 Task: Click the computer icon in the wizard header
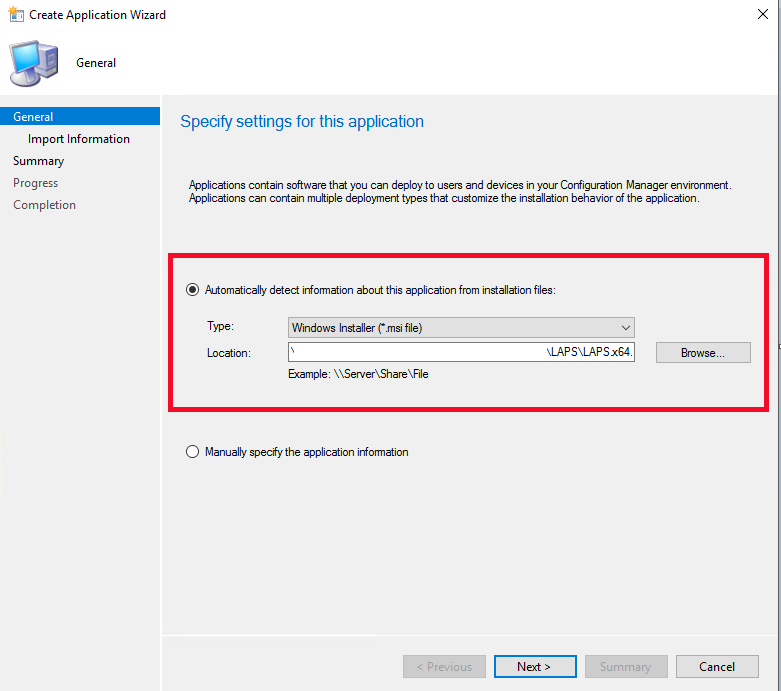point(33,62)
